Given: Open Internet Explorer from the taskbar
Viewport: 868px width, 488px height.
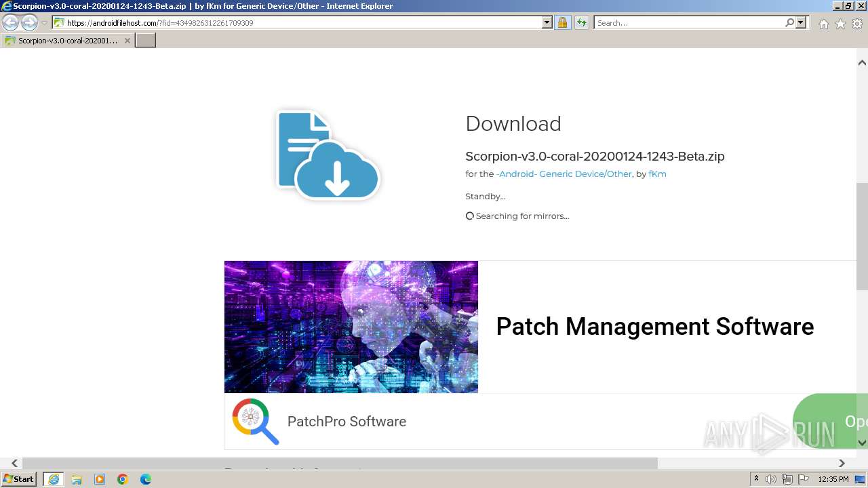Looking at the screenshot, I should [54, 479].
